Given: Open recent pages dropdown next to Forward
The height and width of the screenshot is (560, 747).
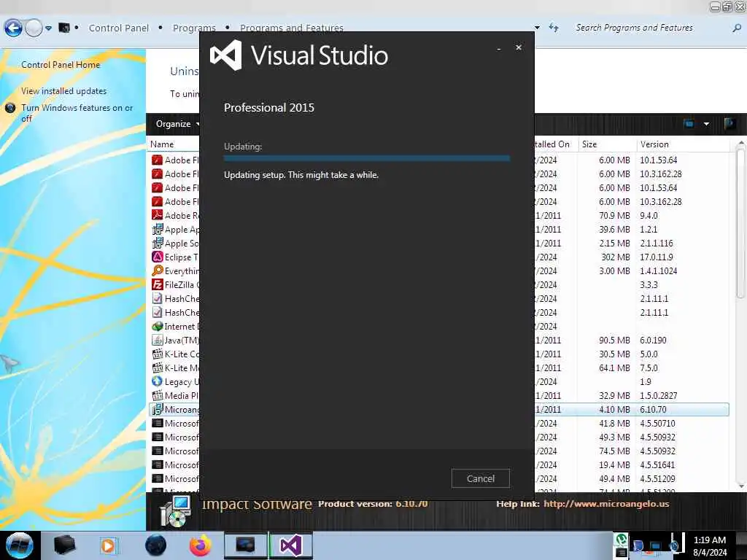Looking at the screenshot, I should tap(48, 28).
